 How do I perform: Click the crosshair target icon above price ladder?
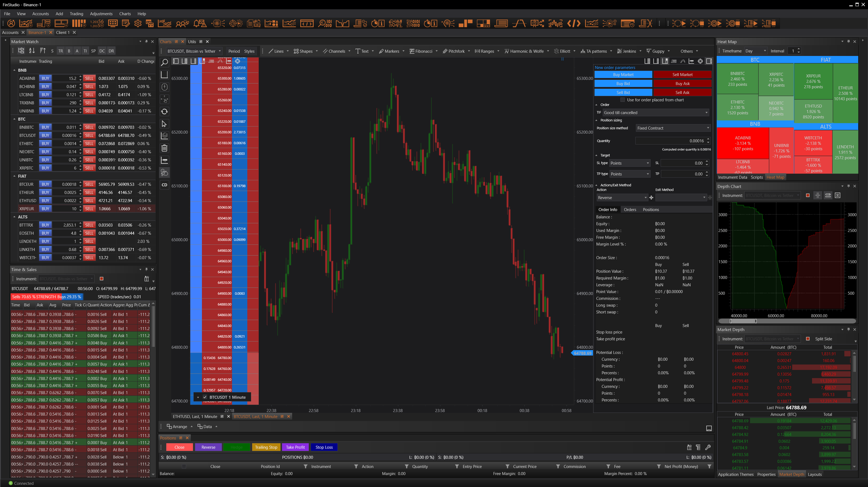(x=238, y=61)
